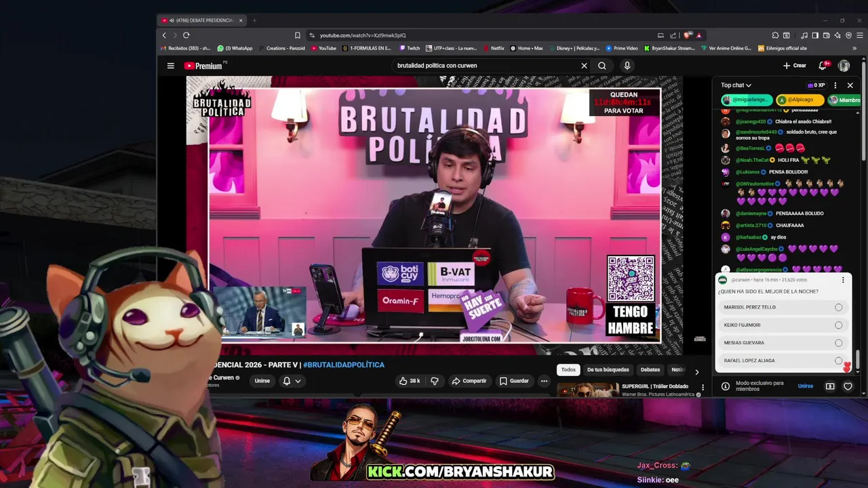The height and width of the screenshot is (488, 868).
Task: Open chat more options three dots
Action: click(x=835, y=85)
